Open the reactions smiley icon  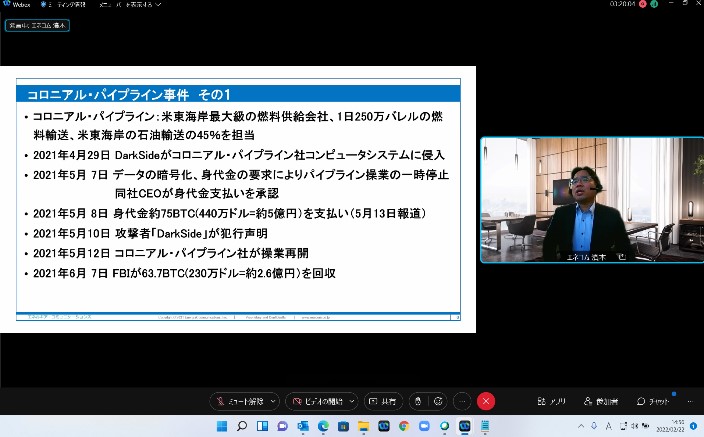438,401
